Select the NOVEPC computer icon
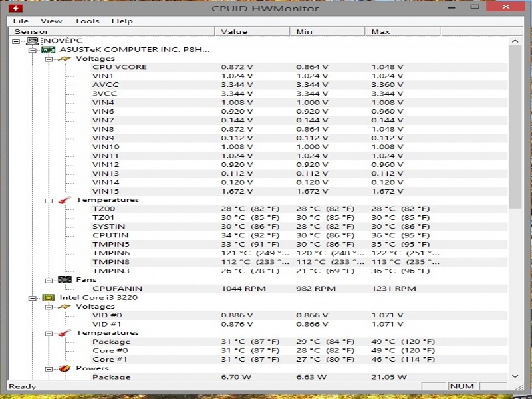 [x=32, y=41]
